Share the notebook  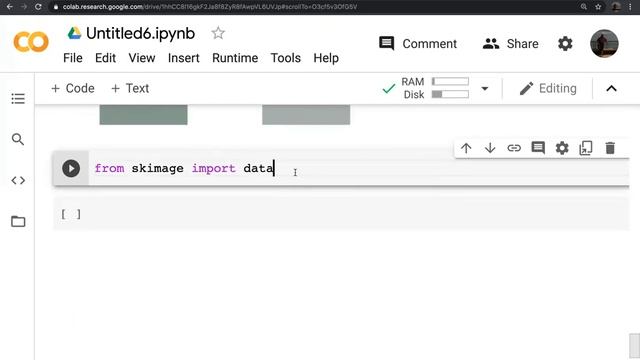click(x=511, y=44)
